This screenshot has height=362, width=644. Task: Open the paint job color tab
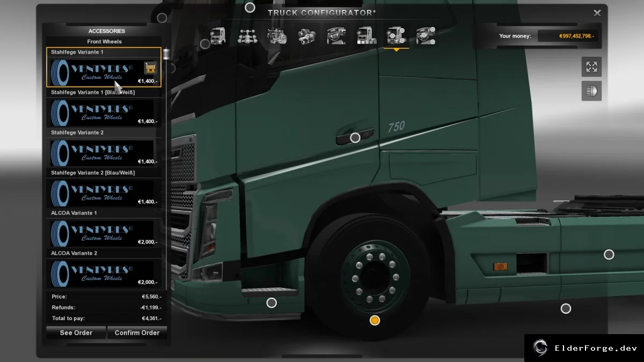(367, 36)
